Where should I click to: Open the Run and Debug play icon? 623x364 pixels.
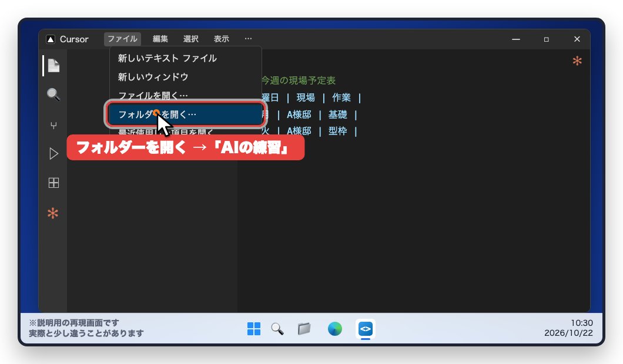[x=53, y=154]
